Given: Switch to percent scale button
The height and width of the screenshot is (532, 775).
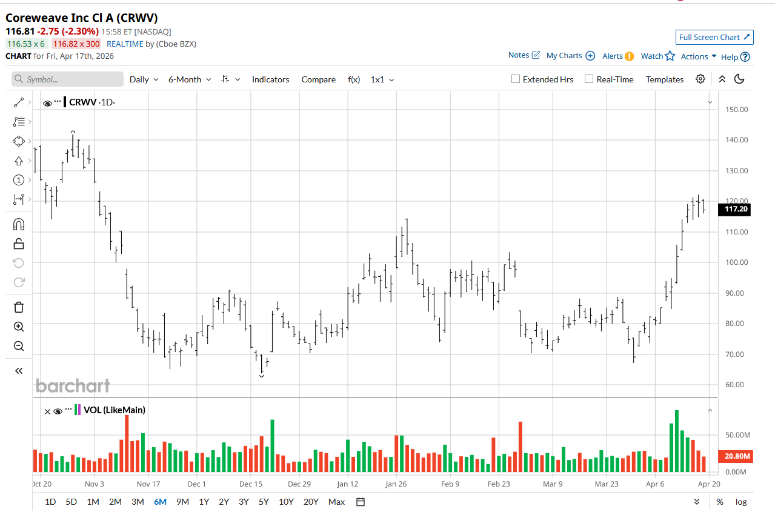Looking at the screenshot, I should (720, 502).
